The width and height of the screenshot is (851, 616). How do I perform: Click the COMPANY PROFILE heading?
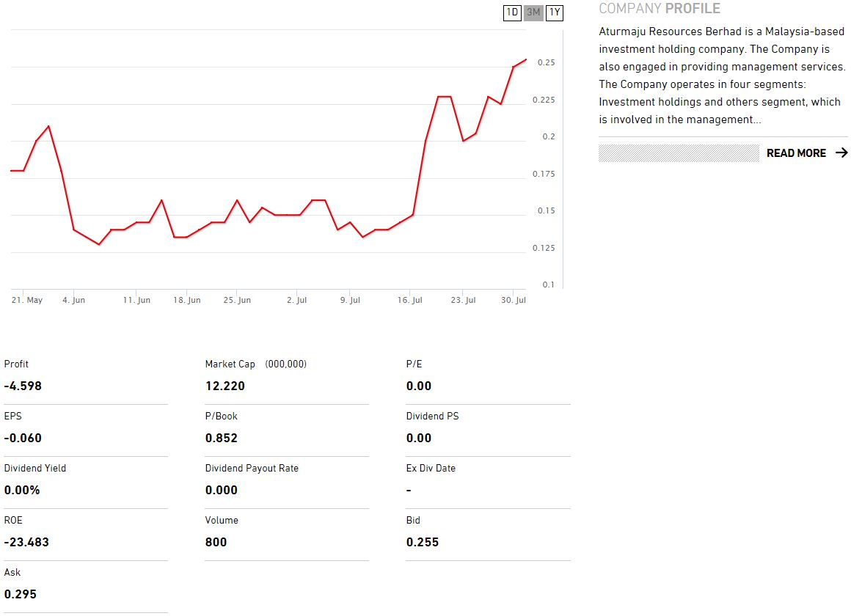(x=660, y=9)
